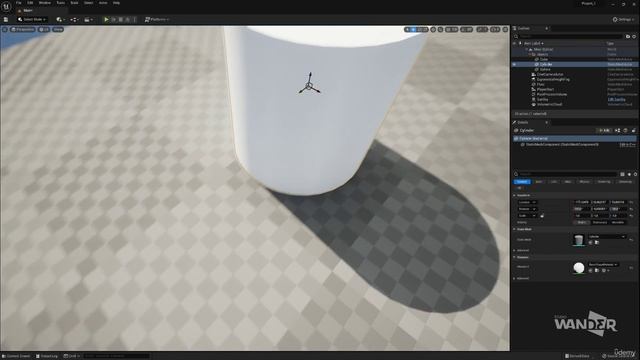Click the white material sphere thumbnail
Viewport: 640px width, 360px height.
click(x=579, y=268)
